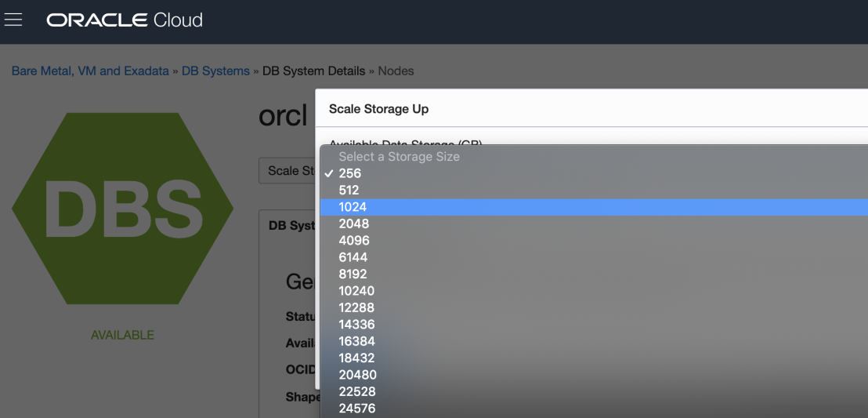Click the Oracle Cloud logo
Viewport: 868px width, 418px height.
pos(125,20)
